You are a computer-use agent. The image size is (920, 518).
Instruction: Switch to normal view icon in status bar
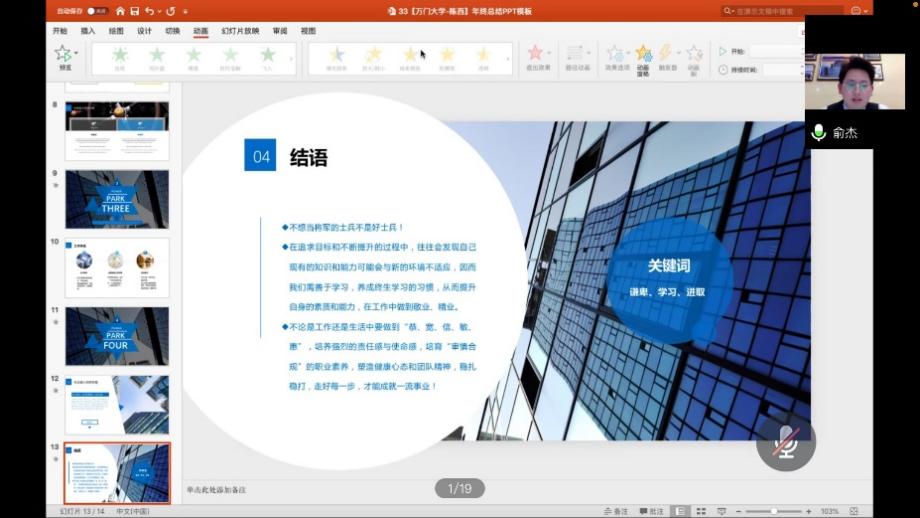tap(680, 512)
